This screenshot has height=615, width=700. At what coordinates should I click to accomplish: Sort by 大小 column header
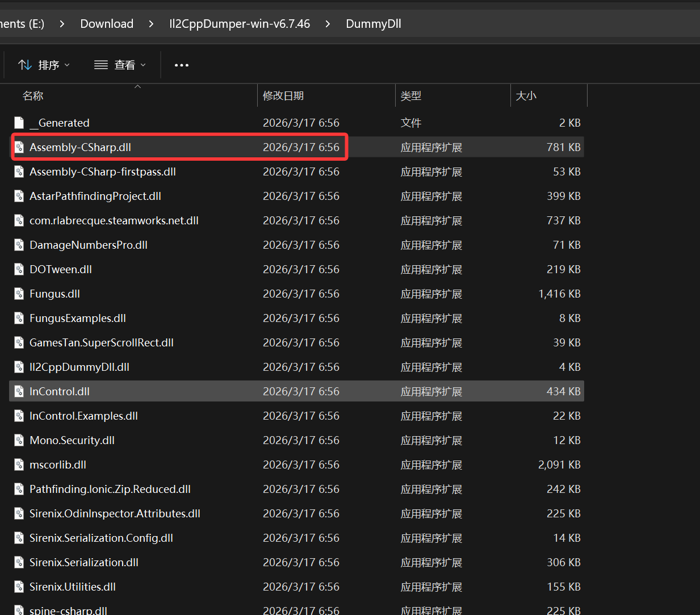point(526,96)
